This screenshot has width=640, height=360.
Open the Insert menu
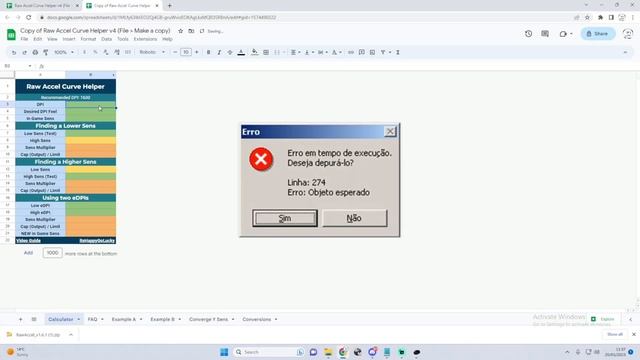tap(69, 39)
